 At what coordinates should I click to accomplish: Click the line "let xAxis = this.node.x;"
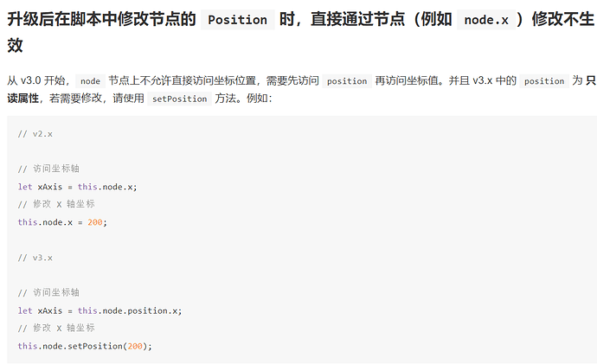pyautogui.click(x=77, y=187)
